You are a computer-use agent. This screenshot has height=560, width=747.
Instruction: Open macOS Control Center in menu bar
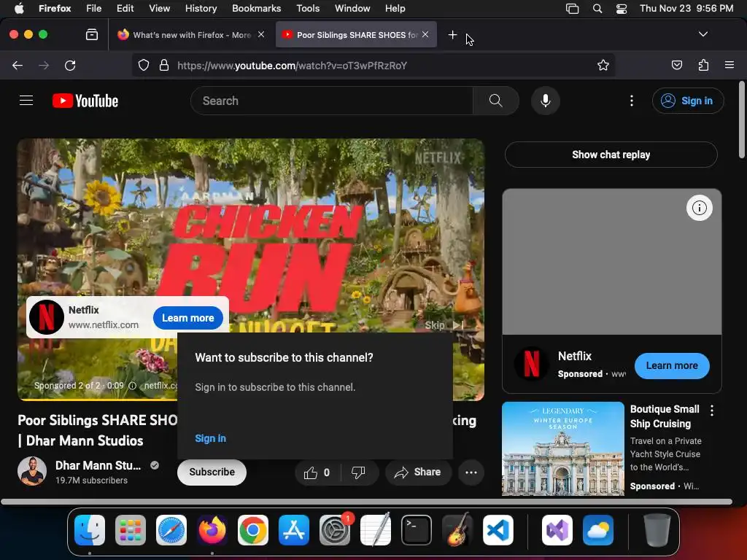[622, 8]
